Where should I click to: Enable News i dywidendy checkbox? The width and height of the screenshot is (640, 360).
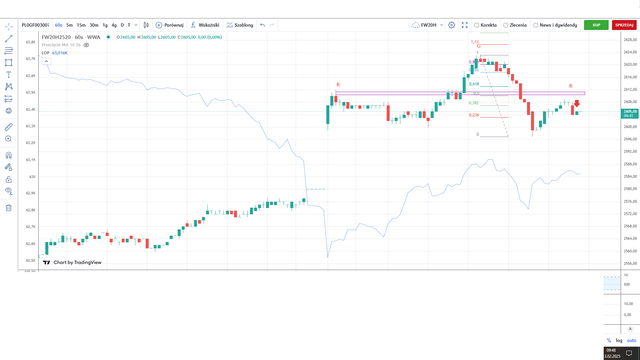(536, 25)
